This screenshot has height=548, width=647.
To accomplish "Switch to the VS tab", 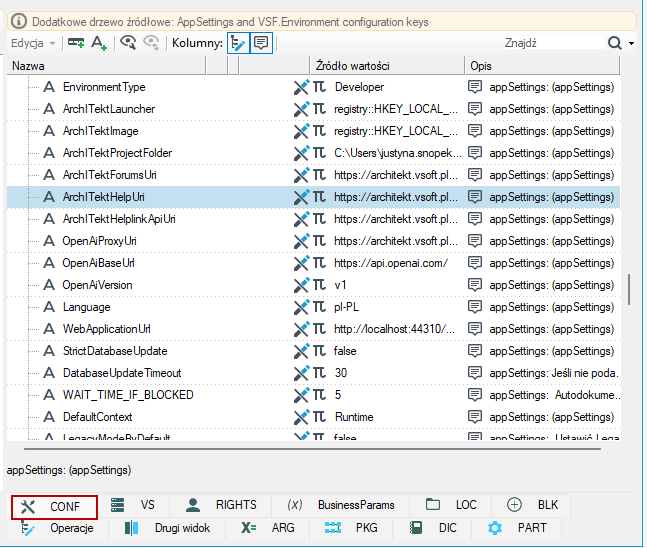I will (133, 505).
